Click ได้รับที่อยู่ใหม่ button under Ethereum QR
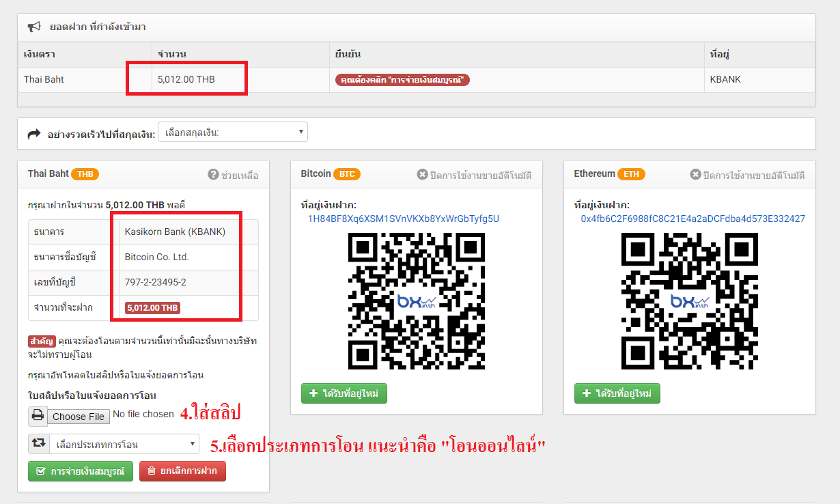This screenshot has width=840, height=504. click(617, 393)
